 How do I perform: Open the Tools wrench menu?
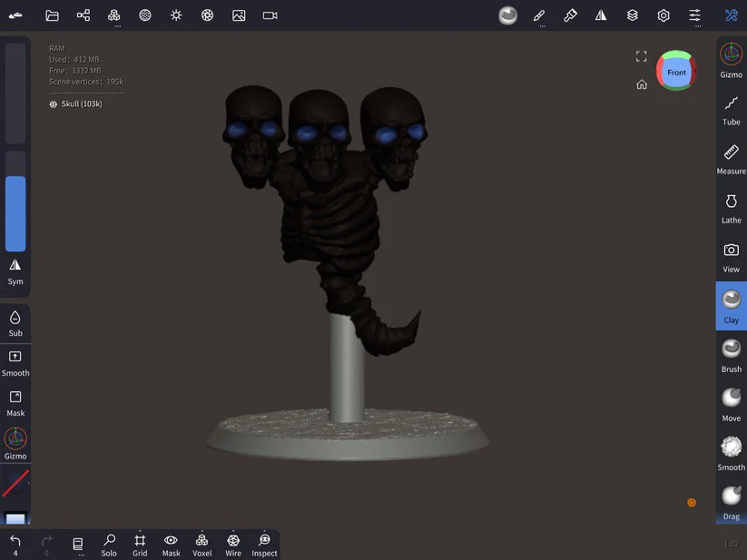[x=732, y=15]
